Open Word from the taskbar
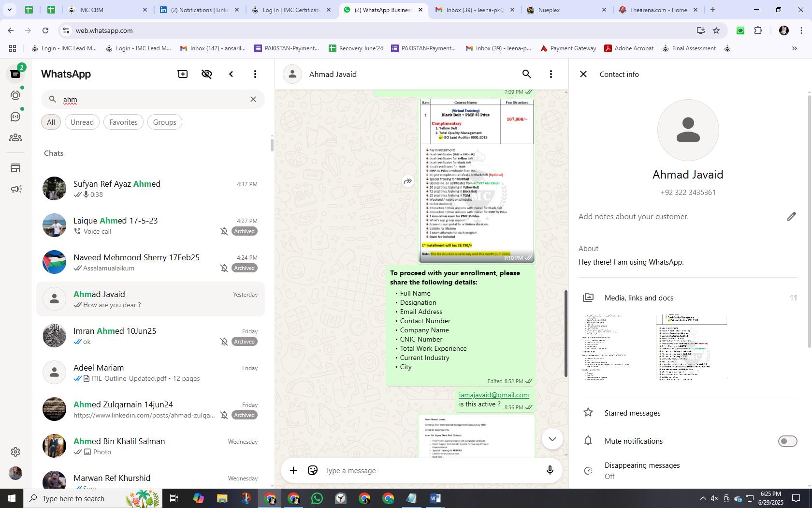This screenshot has width=812, height=508. pos(435,498)
